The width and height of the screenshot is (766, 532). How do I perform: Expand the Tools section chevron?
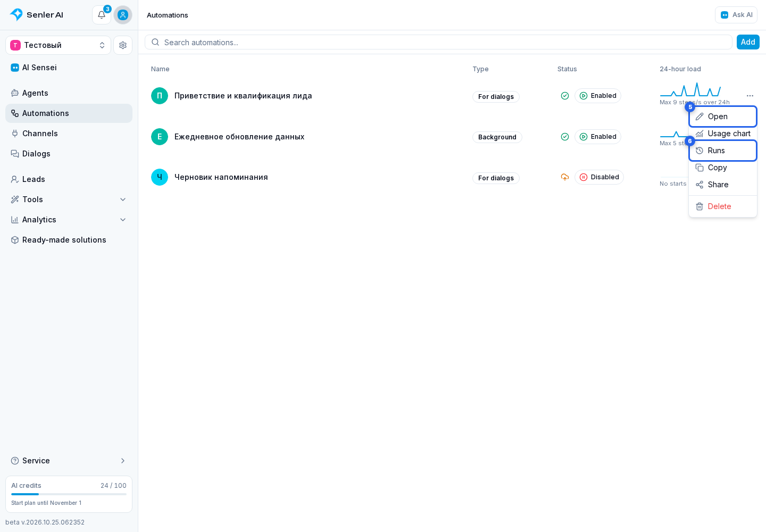pyautogui.click(x=123, y=199)
